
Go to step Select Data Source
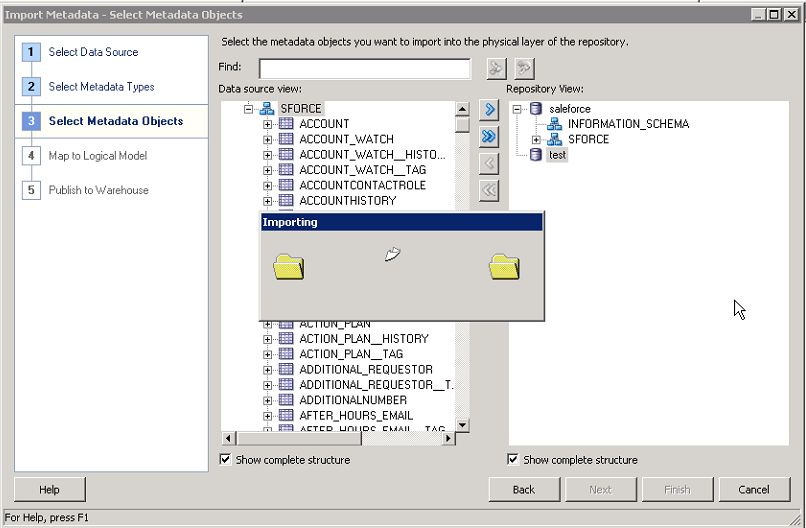93,52
